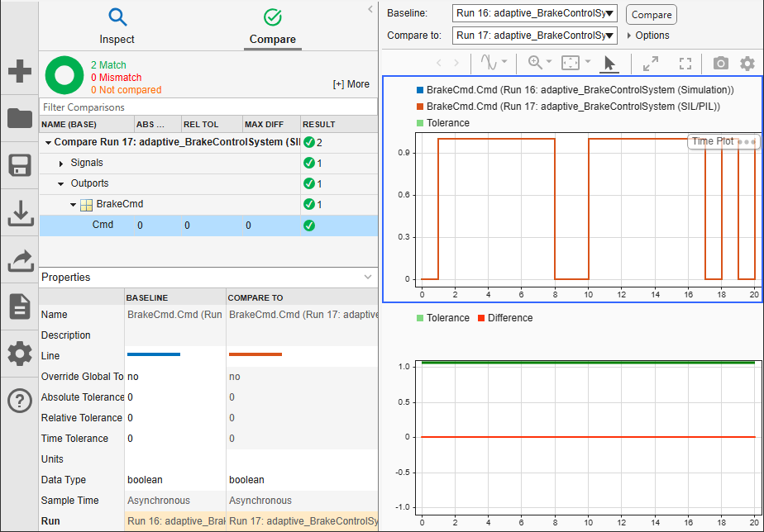The width and height of the screenshot is (764, 532).
Task: Click the Filter Comparisons input field
Action: pyautogui.click(x=208, y=107)
